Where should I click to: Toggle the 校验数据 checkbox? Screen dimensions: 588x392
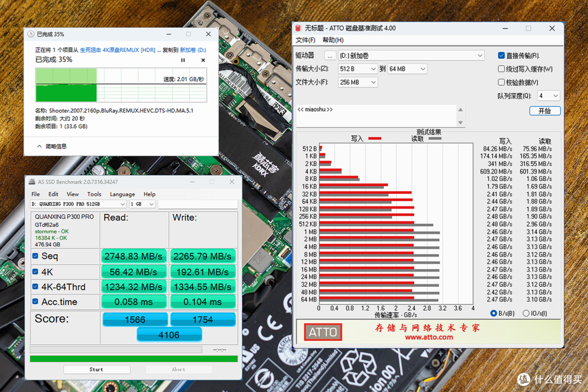pos(501,82)
